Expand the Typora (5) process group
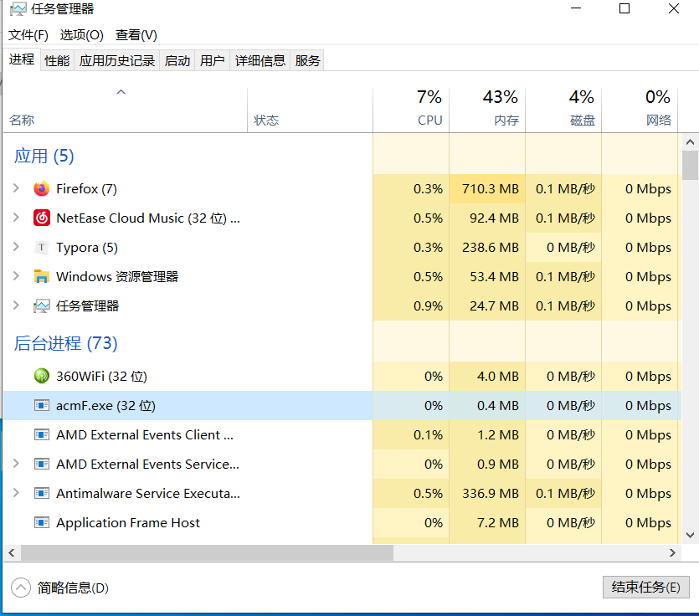 pyautogui.click(x=16, y=247)
